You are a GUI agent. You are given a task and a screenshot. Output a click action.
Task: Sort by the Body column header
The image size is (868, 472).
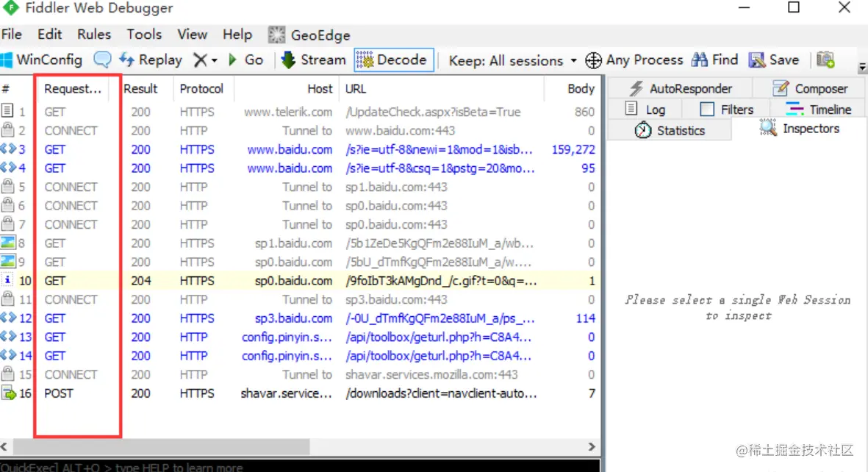[581, 89]
